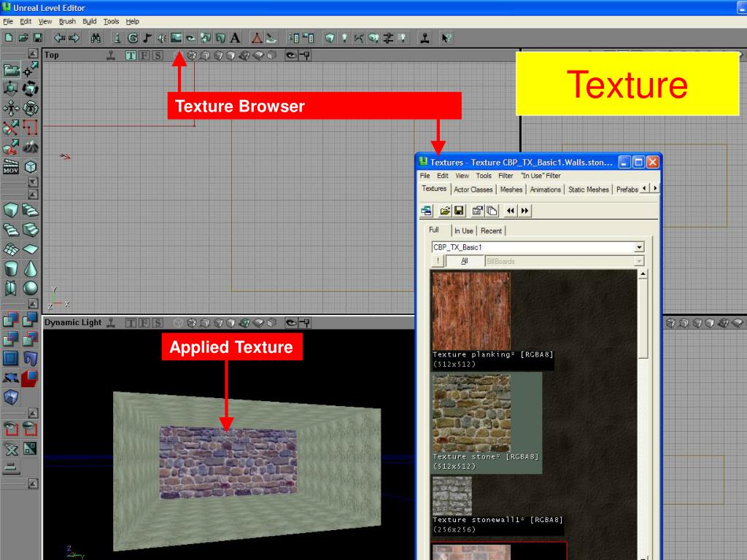The height and width of the screenshot is (560, 747).
Task: Select the Matinee MOV tool
Action: 11,167
